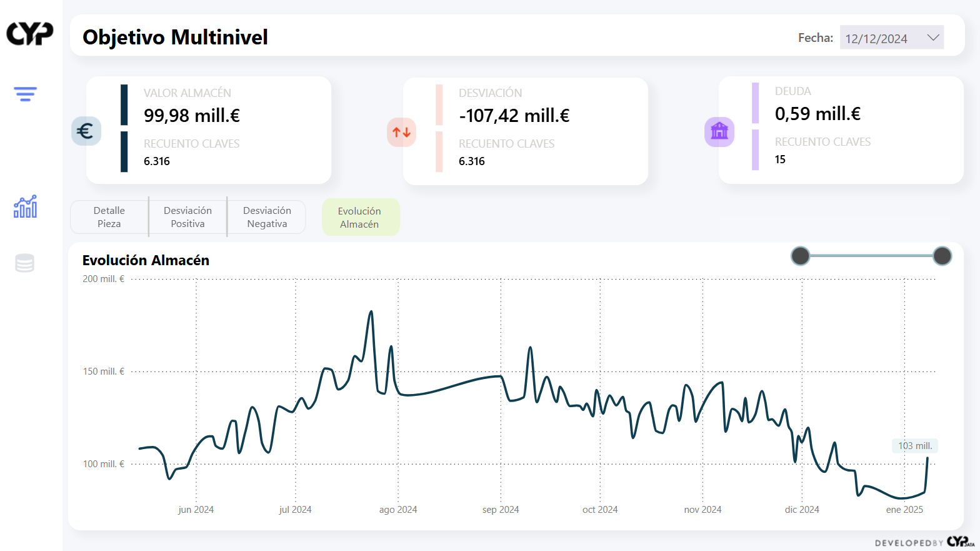The width and height of the screenshot is (980, 551).
Task: Click the CYP logo in the sidebar
Action: tap(30, 34)
